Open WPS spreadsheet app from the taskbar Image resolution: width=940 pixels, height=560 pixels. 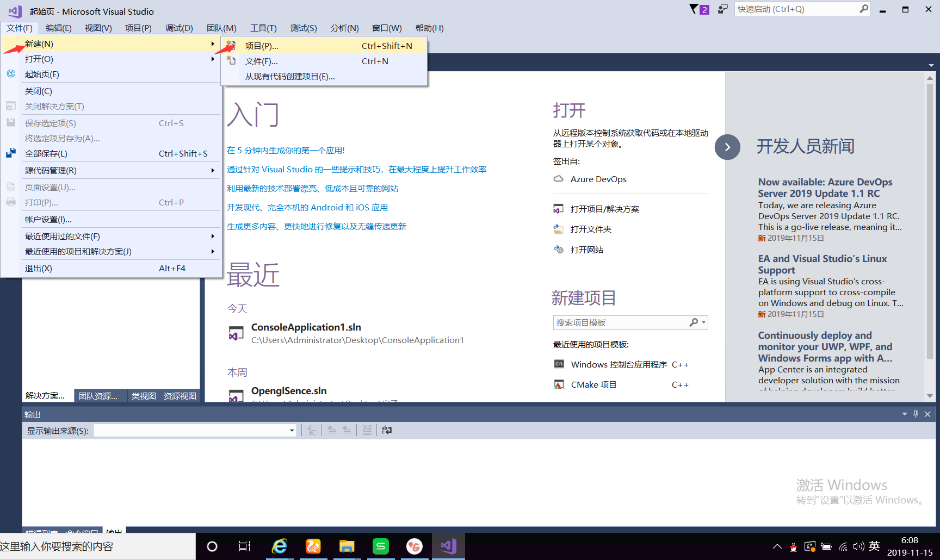(381, 546)
